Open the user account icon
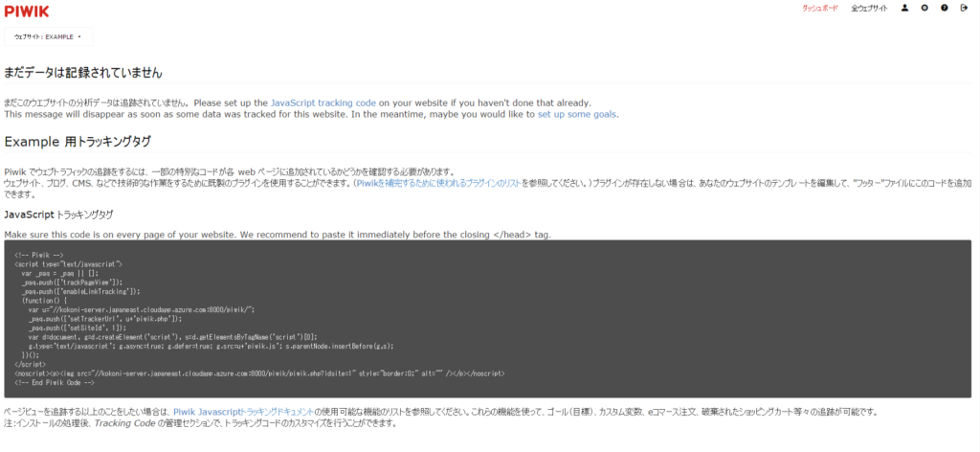The width and height of the screenshot is (980, 452). point(904,8)
